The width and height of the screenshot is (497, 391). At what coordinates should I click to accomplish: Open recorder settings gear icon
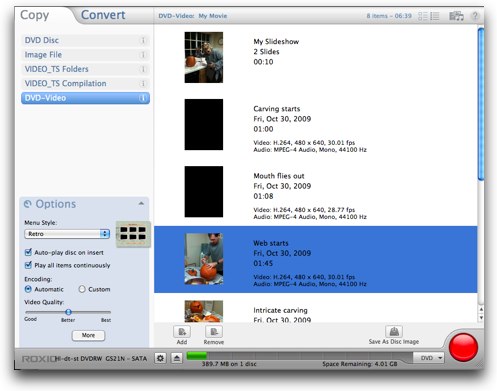[x=160, y=358]
